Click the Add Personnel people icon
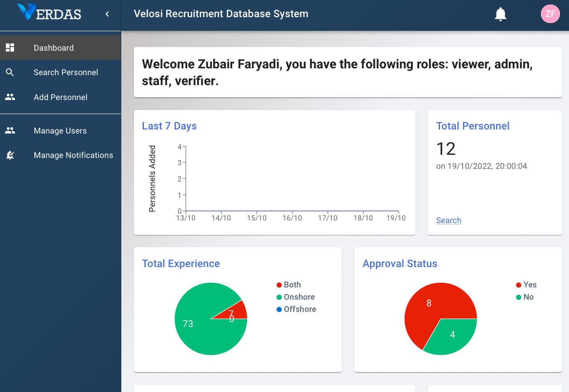 coord(10,97)
